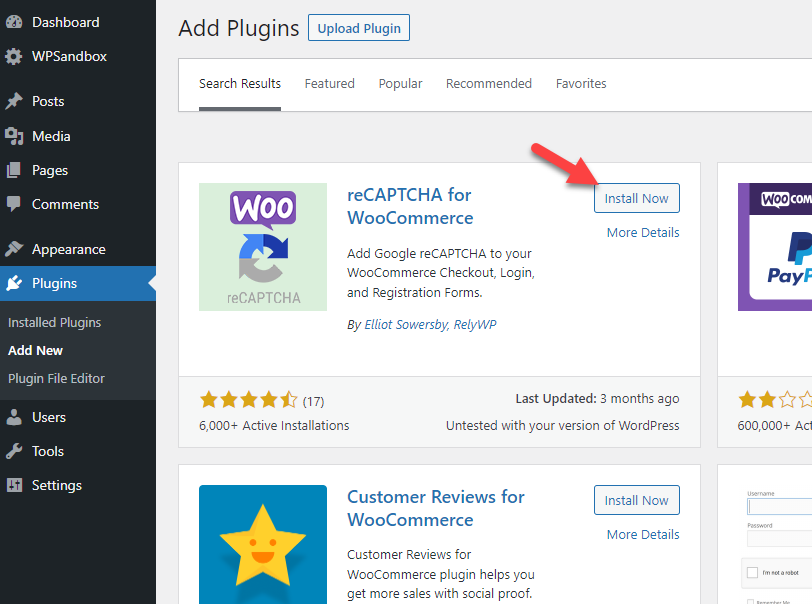Install reCAPTCHA for WooCommerce plugin
This screenshot has height=604, width=812.
[x=636, y=198]
